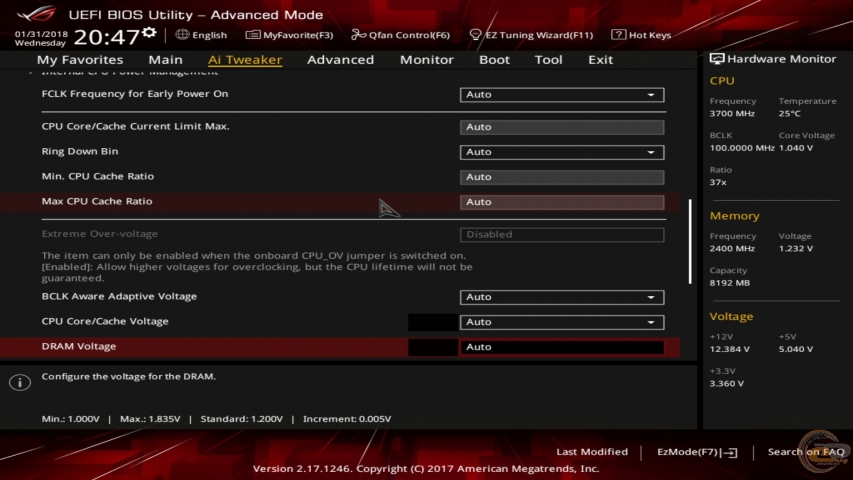Click the 100.0000 MHz BCLK value
The image size is (853, 480).
click(742, 148)
